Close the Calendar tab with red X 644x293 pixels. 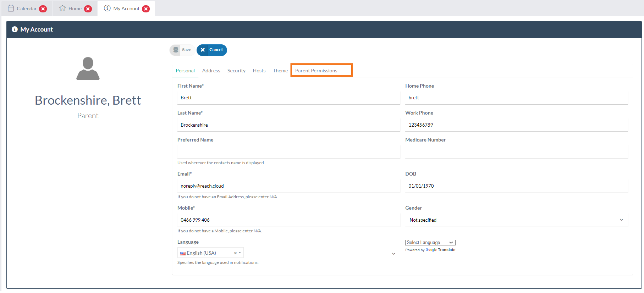tap(43, 9)
